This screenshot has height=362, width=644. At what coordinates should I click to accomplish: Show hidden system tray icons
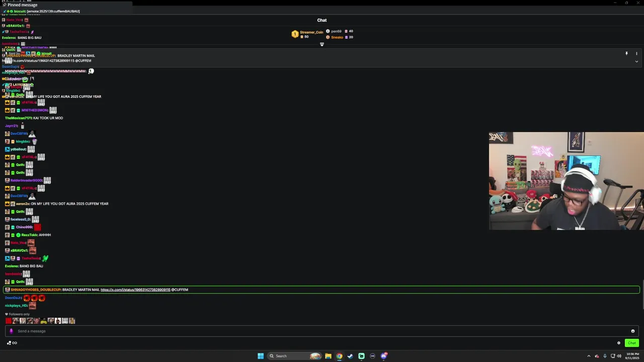(x=589, y=356)
